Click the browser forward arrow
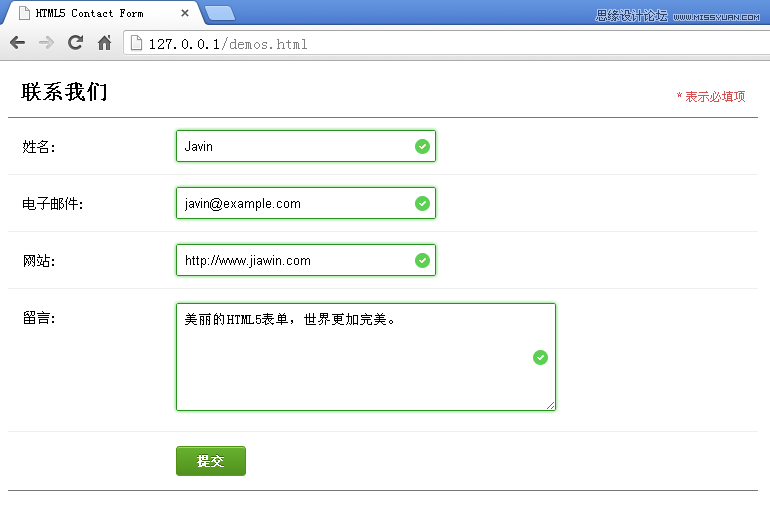770x520 pixels. click(46, 43)
